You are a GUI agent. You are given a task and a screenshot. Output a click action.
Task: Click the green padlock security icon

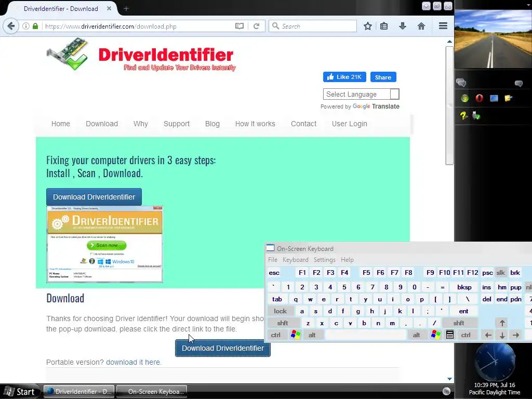35,26
